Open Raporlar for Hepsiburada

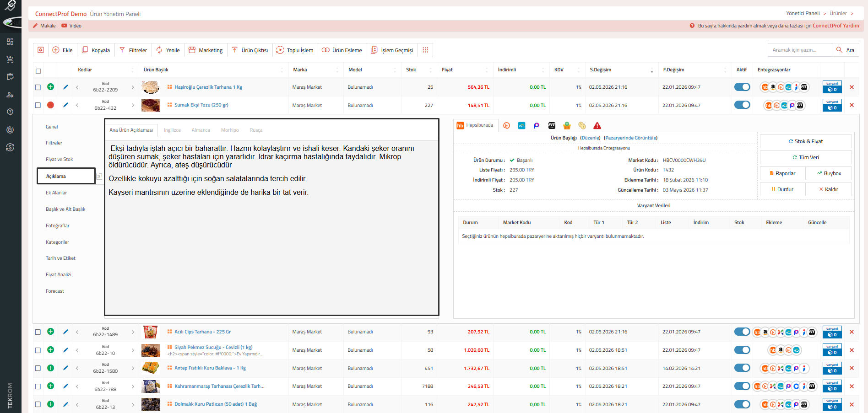click(x=783, y=173)
